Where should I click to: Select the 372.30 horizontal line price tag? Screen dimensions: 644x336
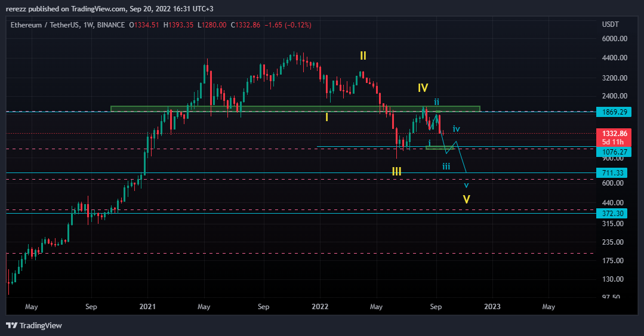tap(612, 214)
